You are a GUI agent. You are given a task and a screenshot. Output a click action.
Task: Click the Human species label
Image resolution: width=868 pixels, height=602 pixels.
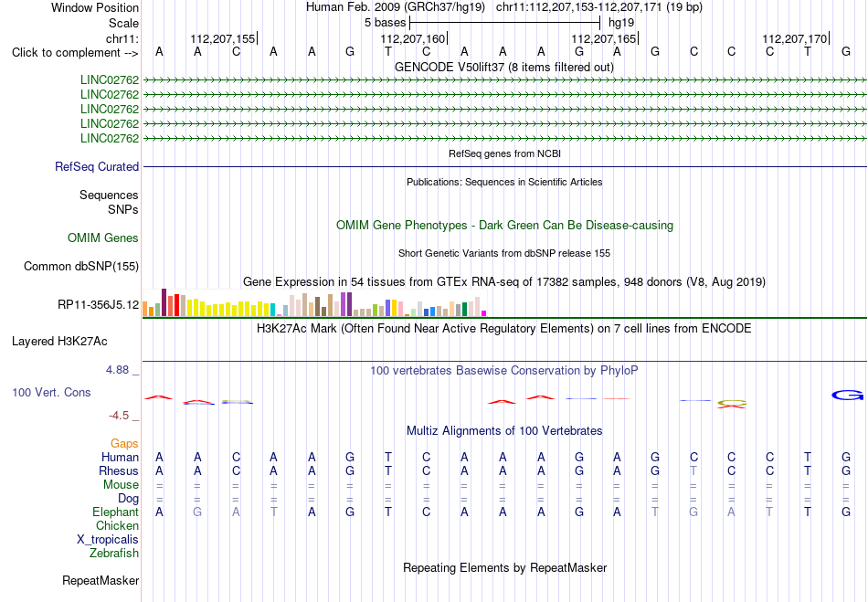(120, 457)
